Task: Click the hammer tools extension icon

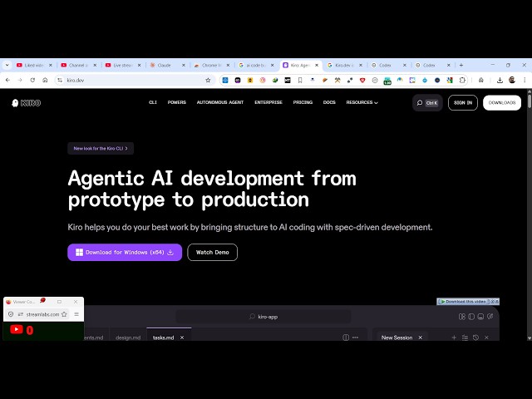Action: coord(337,81)
